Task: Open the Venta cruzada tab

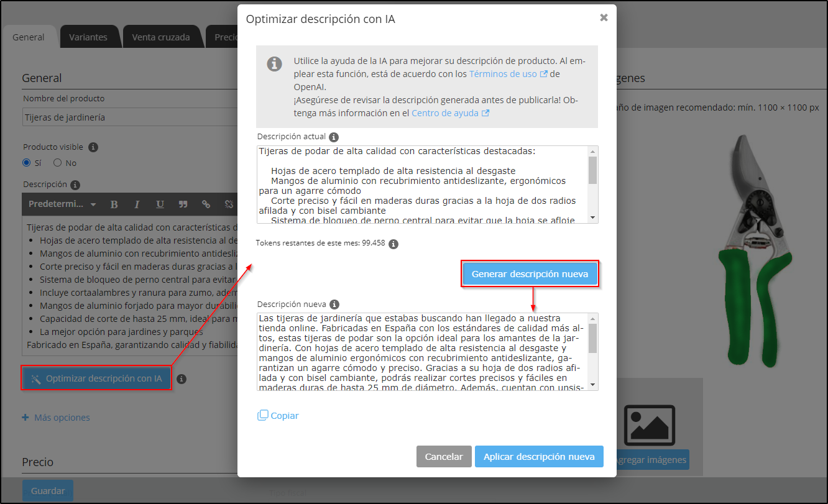Action: coord(162,37)
